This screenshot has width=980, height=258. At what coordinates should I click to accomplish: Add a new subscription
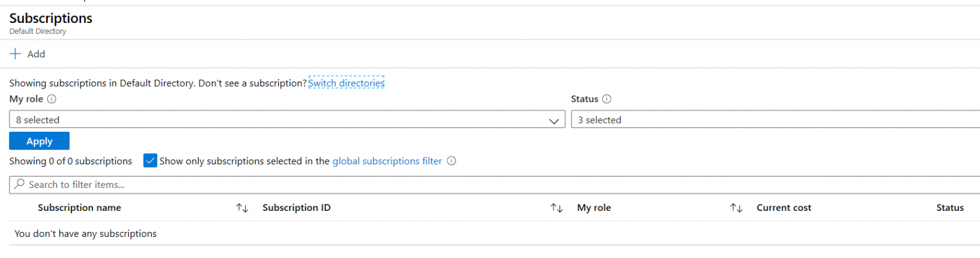coord(27,54)
